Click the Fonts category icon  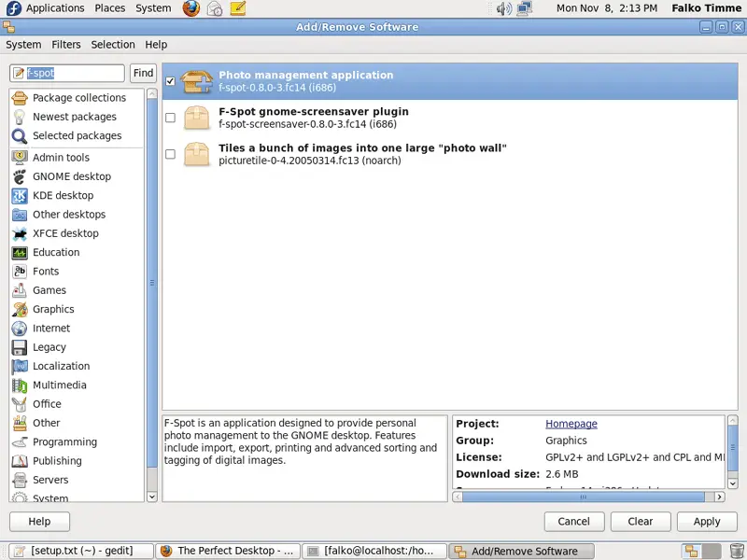tap(20, 272)
